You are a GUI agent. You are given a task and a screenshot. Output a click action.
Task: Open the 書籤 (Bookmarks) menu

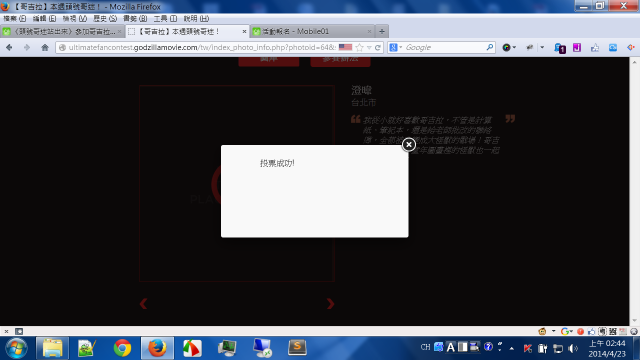point(135,19)
